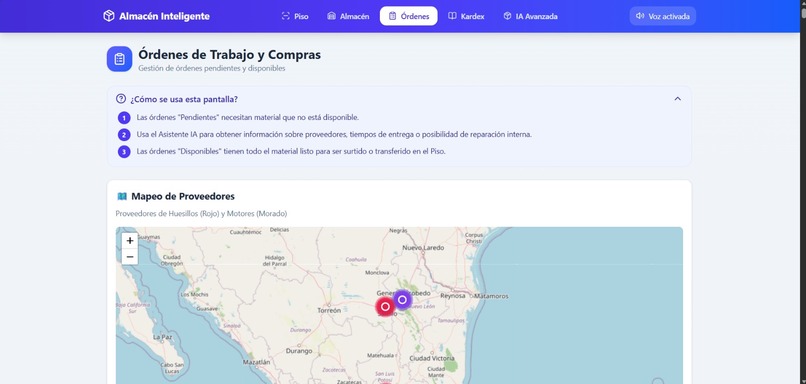Click the Ciudad Obregón label on map
The width and height of the screenshot is (806, 384).
click(x=172, y=260)
